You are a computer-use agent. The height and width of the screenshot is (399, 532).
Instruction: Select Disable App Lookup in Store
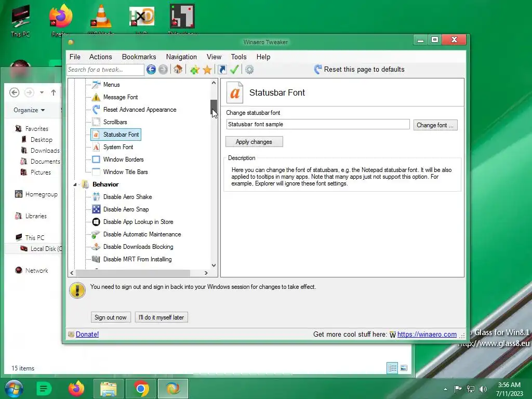[138, 222]
